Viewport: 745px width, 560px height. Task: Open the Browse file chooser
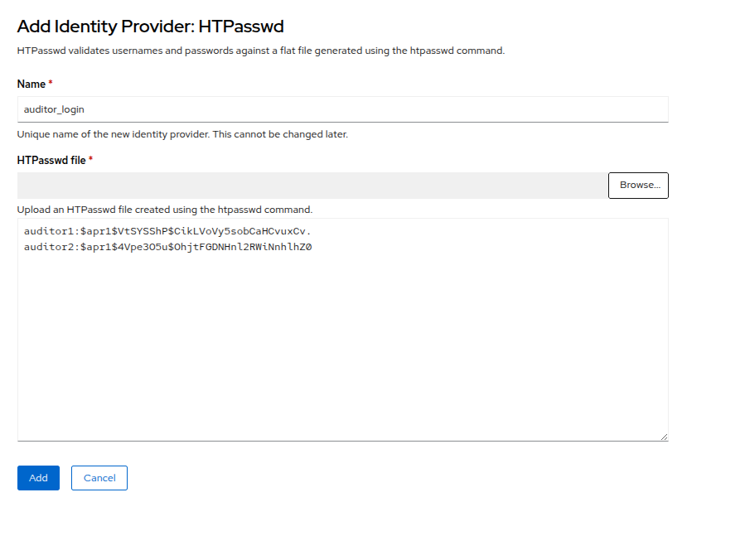click(638, 186)
